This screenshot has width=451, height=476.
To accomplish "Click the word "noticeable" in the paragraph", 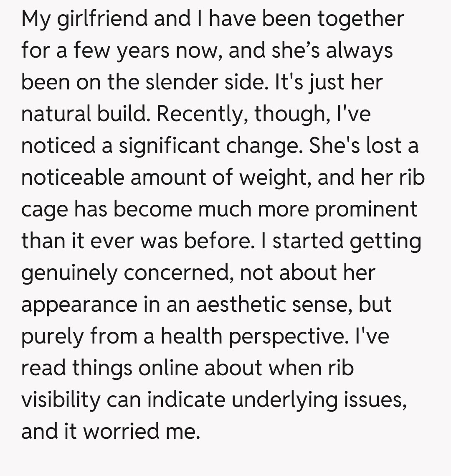I will click(x=72, y=178).
